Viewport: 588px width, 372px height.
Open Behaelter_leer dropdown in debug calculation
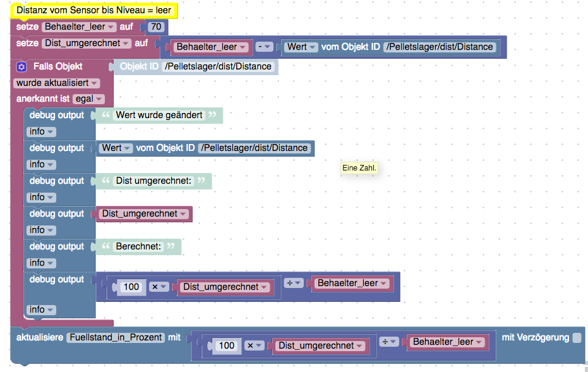click(x=352, y=283)
